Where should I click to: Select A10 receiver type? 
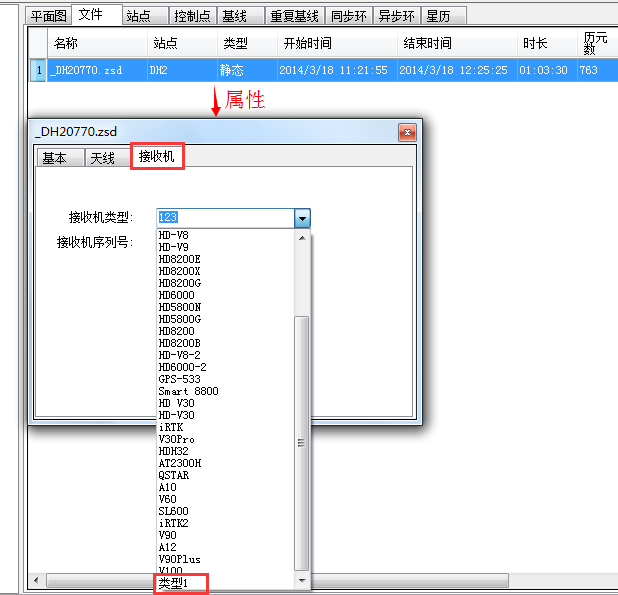[225, 487]
